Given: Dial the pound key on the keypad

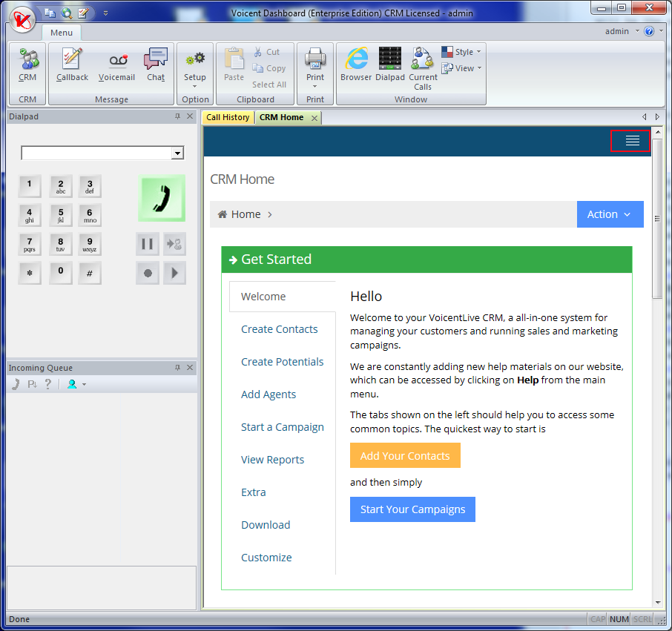Looking at the screenshot, I should 90,273.
